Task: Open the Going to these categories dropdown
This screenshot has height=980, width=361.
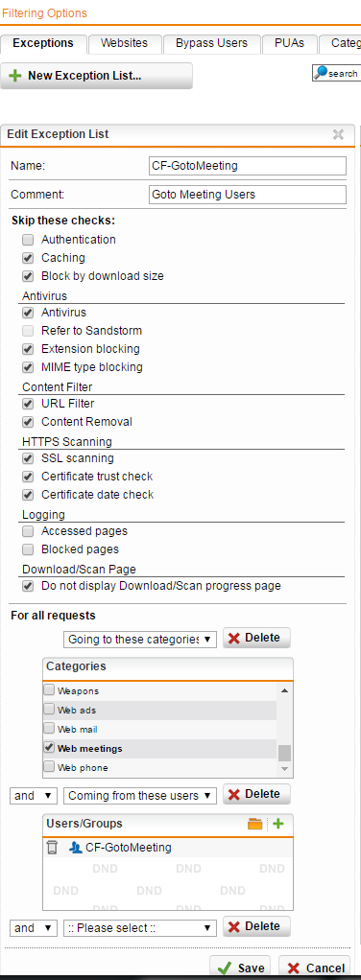Action: [140, 640]
